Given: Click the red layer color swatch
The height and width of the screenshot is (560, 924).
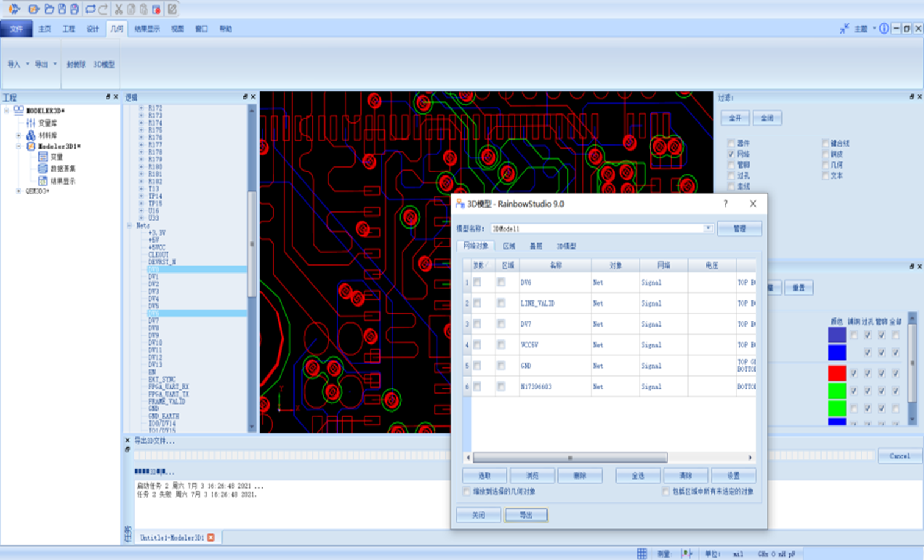Looking at the screenshot, I should pyautogui.click(x=837, y=373).
